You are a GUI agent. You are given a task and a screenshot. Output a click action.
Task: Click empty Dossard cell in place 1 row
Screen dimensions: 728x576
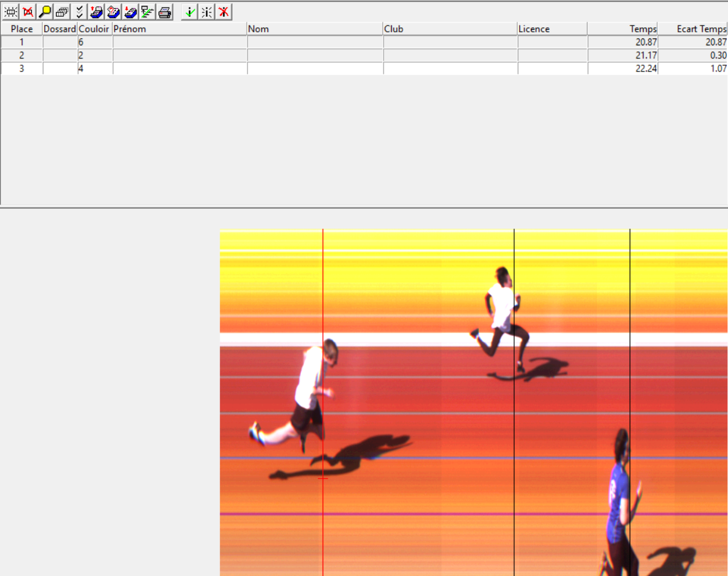coord(60,42)
